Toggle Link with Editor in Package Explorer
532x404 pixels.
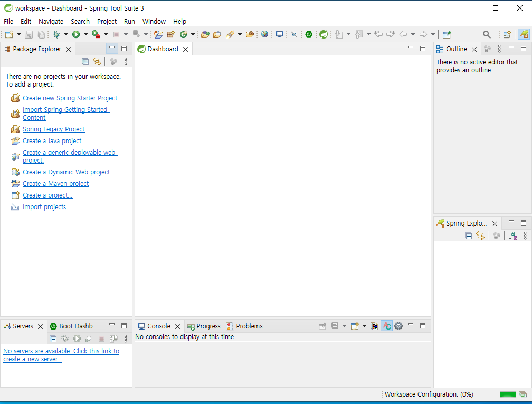[x=97, y=61]
